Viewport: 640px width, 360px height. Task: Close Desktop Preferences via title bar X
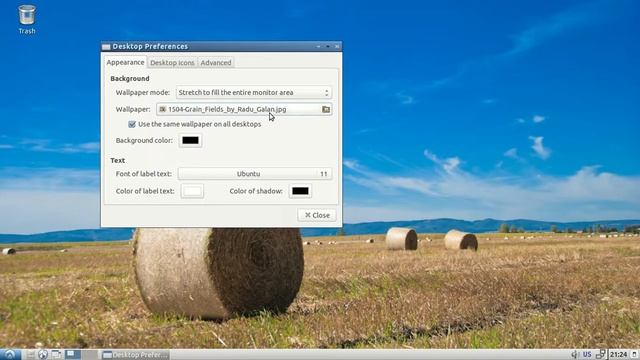click(x=337, y=47)
